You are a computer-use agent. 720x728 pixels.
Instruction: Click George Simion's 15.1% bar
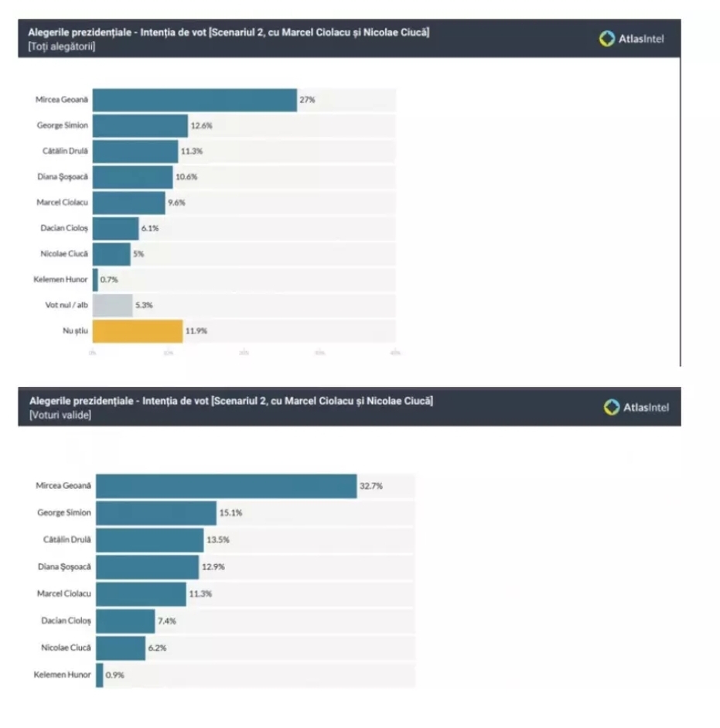point(157,512)
